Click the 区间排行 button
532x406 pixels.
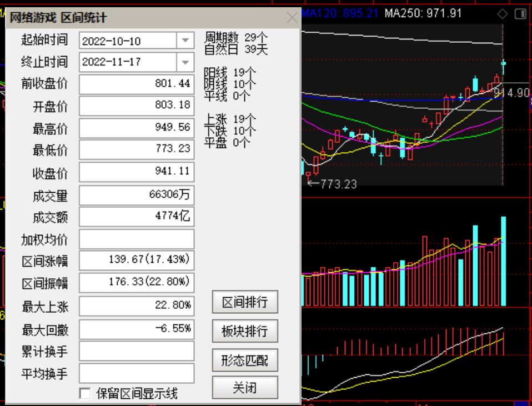tap(245, 302)
